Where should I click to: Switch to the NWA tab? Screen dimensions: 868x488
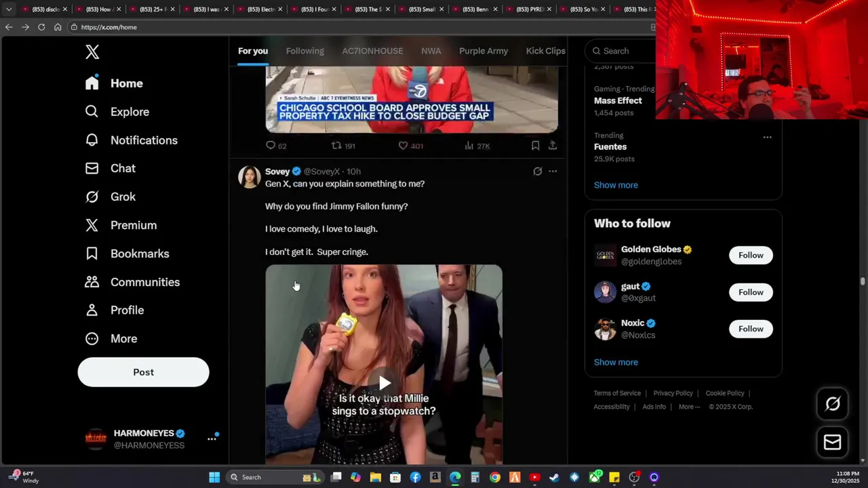(431, 51)
